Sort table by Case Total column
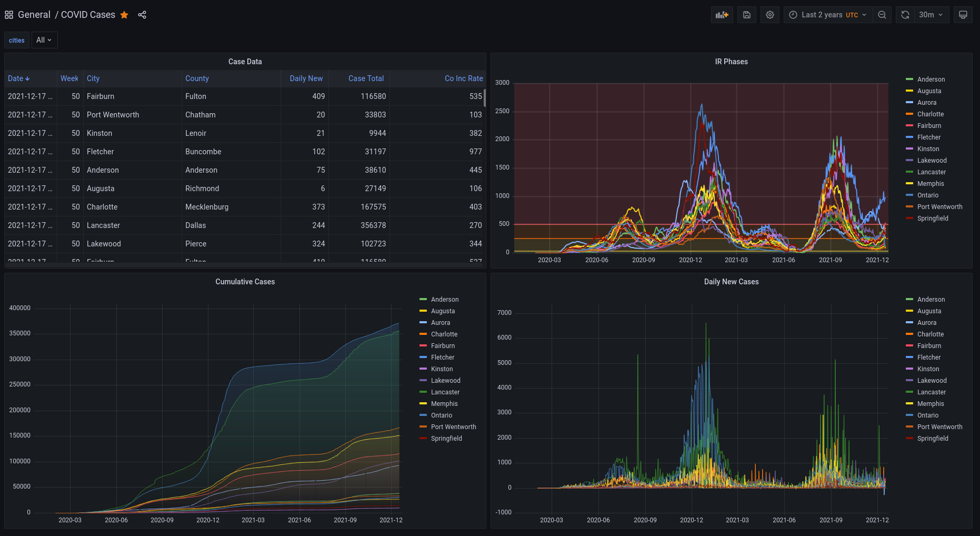The height and width of the screenshot is (536, 980). coord(366,78)
